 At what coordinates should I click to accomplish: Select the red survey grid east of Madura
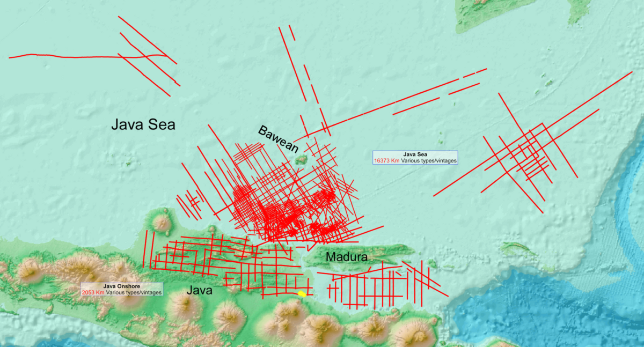pos(386,284)
